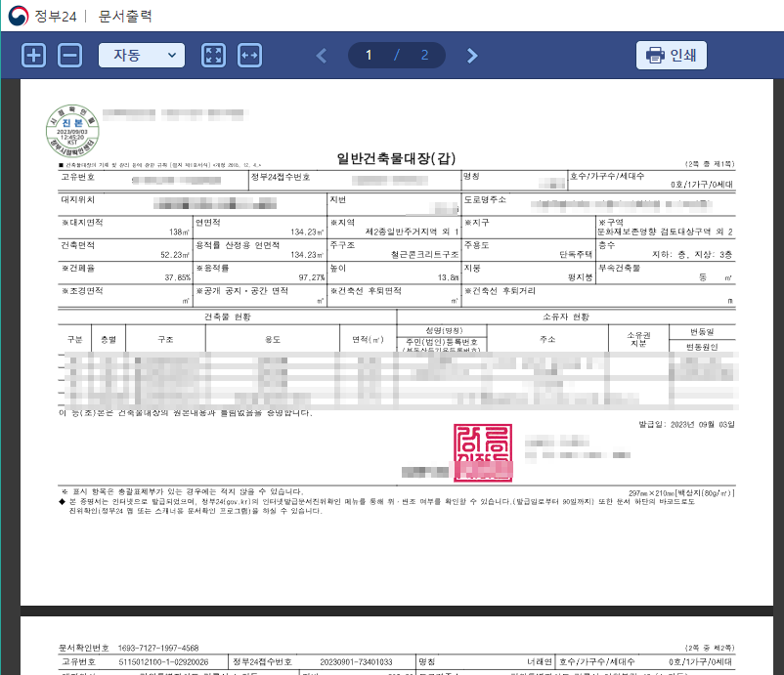Click the printer icon on the 인쇄 button
Screen dimensions: 784x675
point(654,55)
